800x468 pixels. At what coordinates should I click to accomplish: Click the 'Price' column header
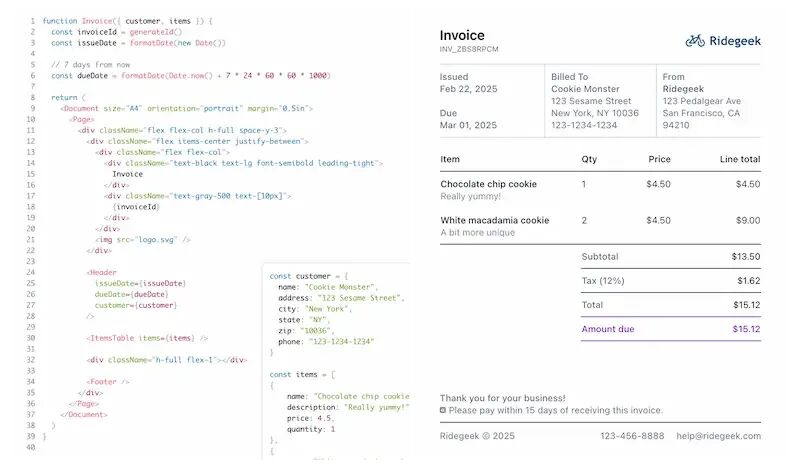(x=659, y=159)
